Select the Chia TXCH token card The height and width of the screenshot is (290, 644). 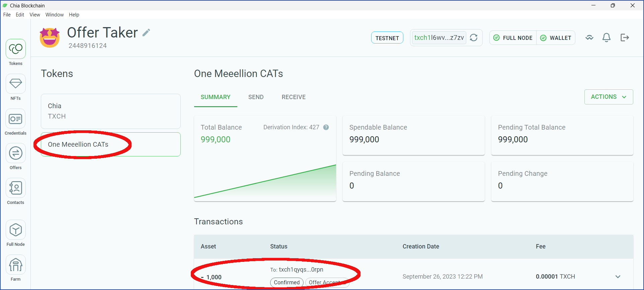tap(111, 111)
